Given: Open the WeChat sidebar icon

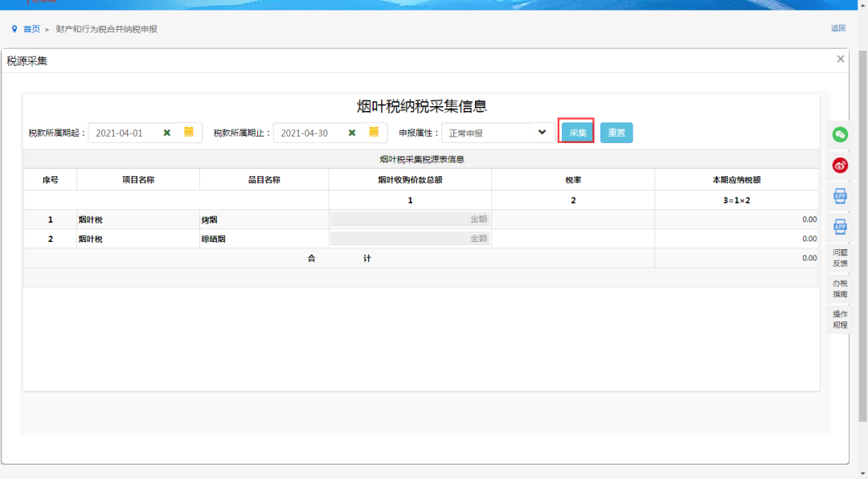Looking at the screenshot, I should click(x=840, y=134).
